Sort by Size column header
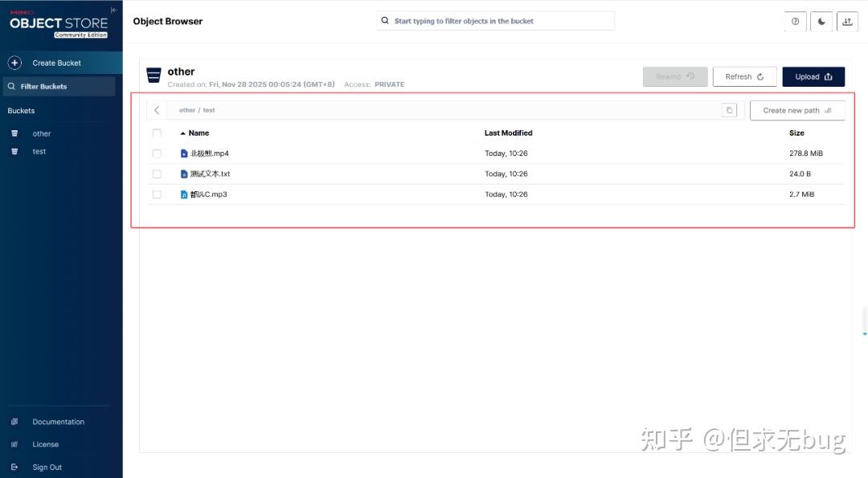Image resolution: width=868 pixels, height=478 pixels. click(x=796, y=133)
